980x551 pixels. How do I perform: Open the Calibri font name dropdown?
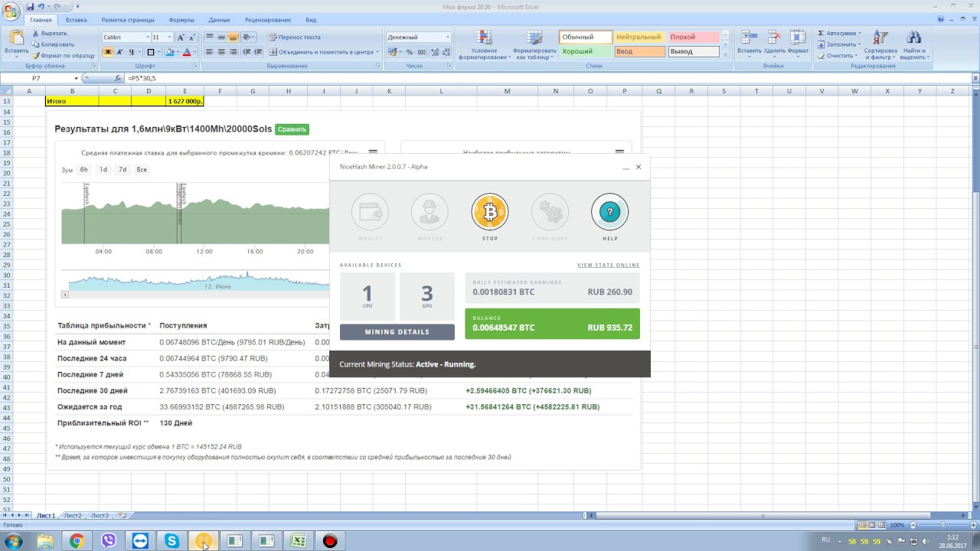(x=147, y=37)
